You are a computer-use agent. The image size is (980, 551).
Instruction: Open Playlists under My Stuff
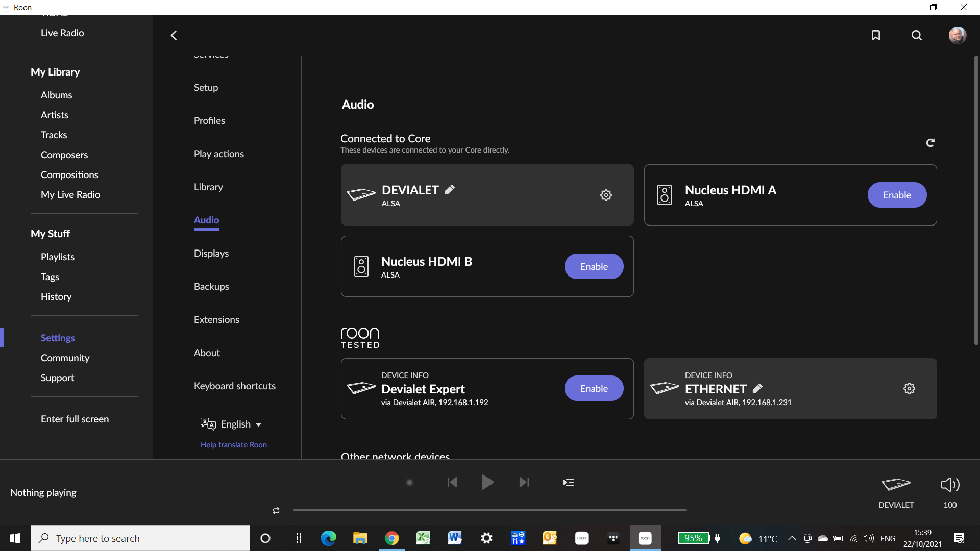tap(58, 257)
